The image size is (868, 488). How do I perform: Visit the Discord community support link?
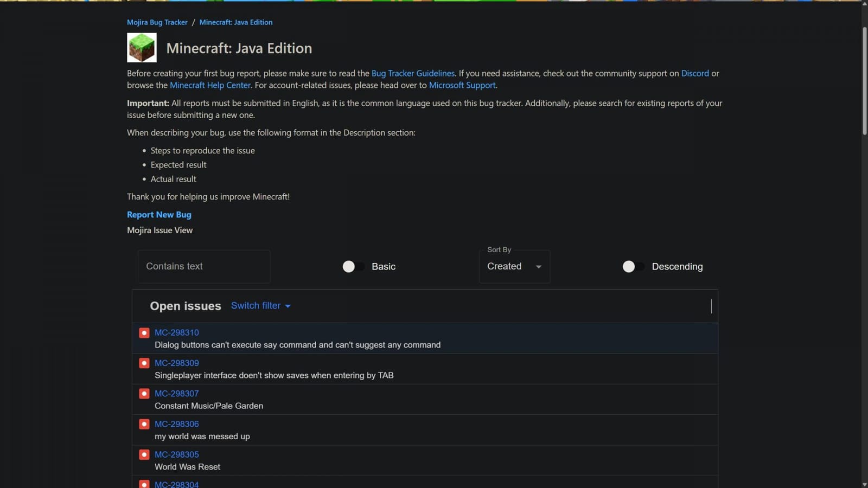tap(695, 73)
